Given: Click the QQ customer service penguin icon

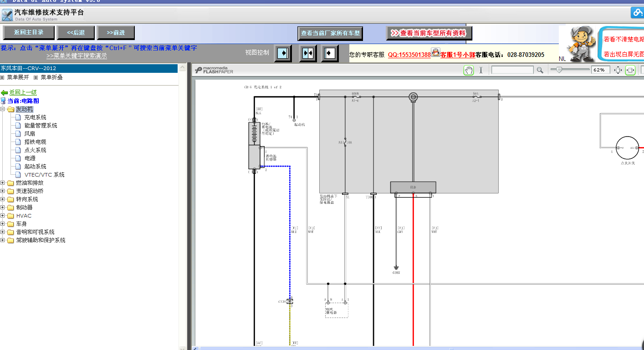Looking at the screenshot, I should (x=435, y=52).
